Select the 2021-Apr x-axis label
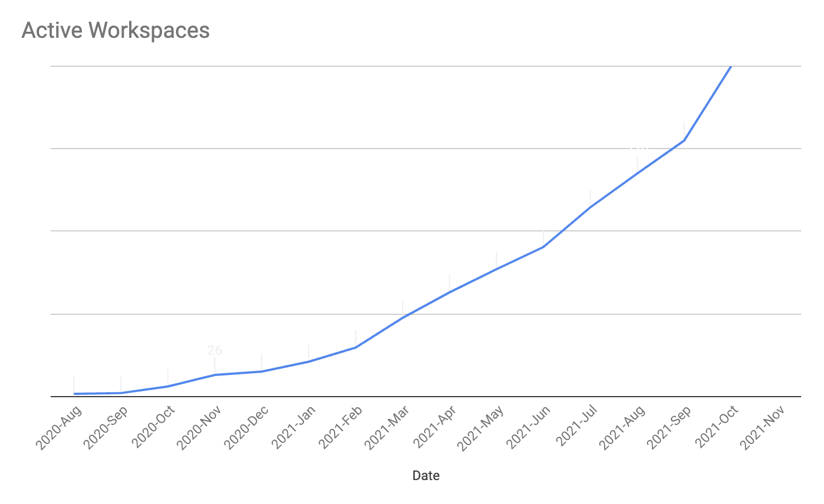824x504 pixels. pyautogui.click(x=434, y=427)
